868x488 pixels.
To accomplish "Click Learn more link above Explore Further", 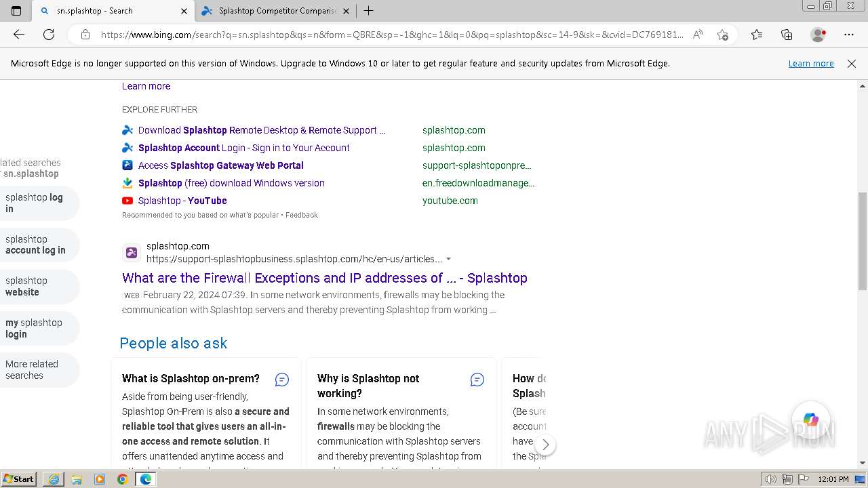I will click(x=146, y=86).
